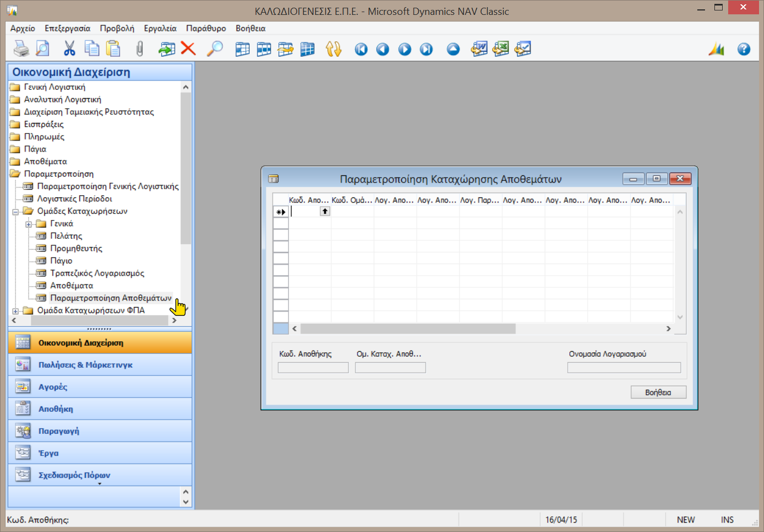The height and width of the screenshot is (532, 764).
Task: Select the Εισπράξεις folder
Action: [44, 124]
